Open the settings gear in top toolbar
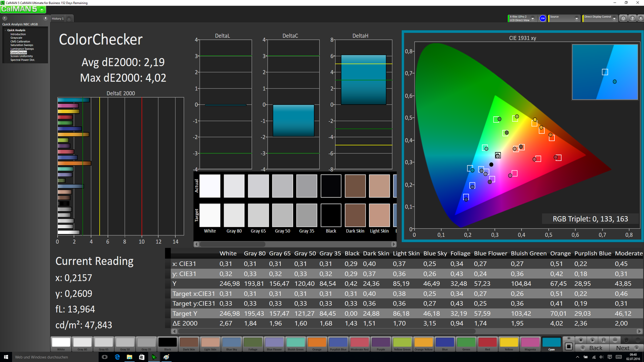This screenshot has height=362, width=644. click(623, 18)
